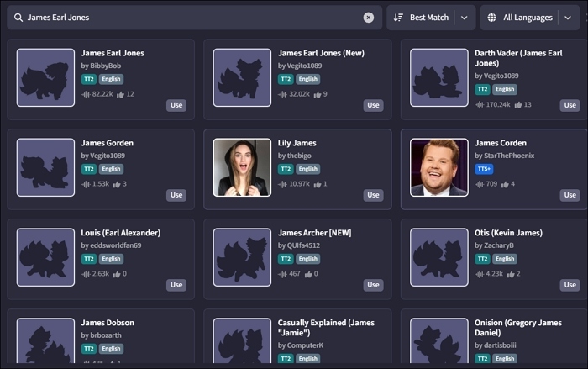Clear the search text with X icon
This screenshot has height=369, width=588.
pyautogui.click(x=369, y=18)
